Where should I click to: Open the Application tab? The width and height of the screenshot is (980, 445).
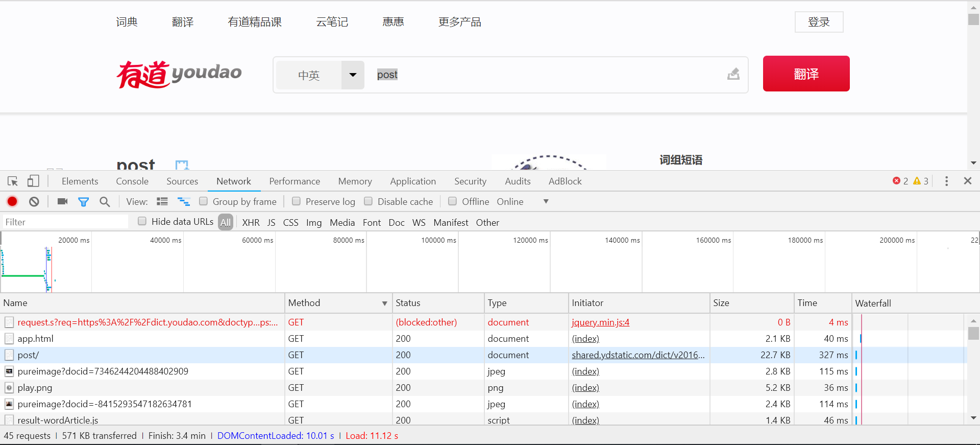tap(413, 181)
